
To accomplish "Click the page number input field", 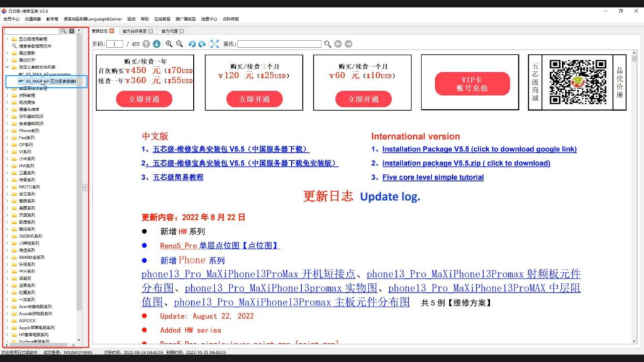I will tap(114, 44).
